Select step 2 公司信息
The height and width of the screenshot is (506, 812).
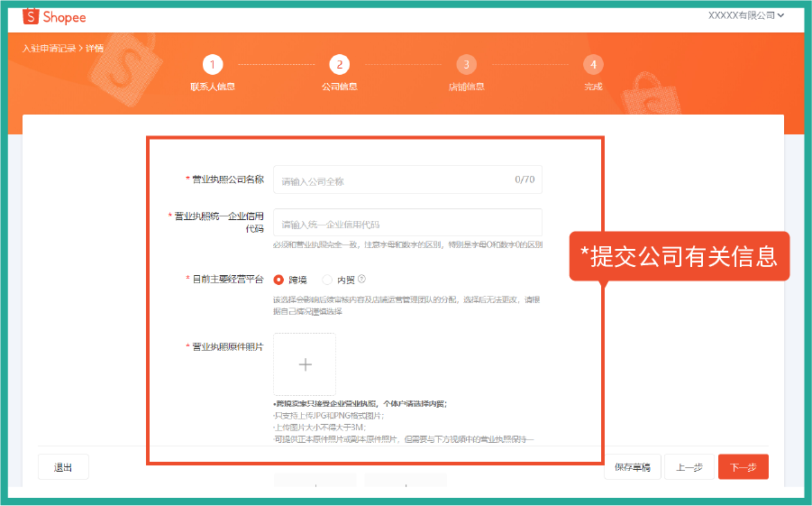tap(339, 73)
